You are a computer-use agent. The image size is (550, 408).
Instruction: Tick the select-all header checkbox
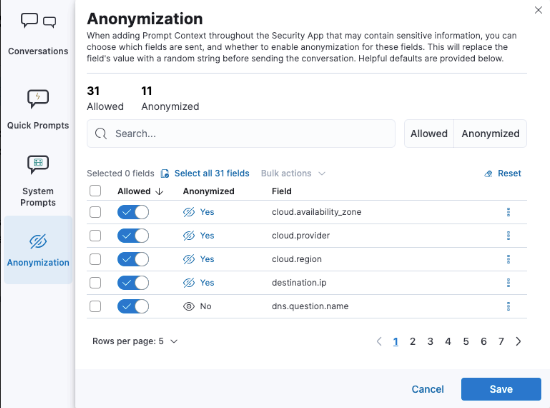(95, 191)
